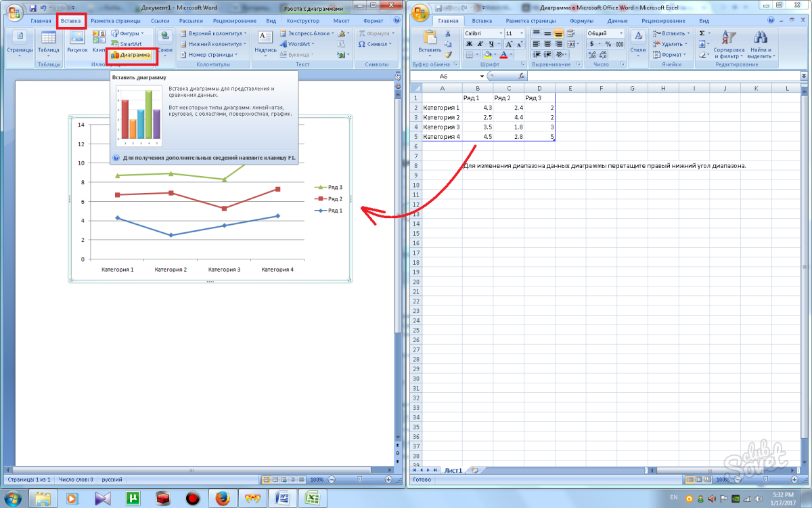
Task: Open the Общий number format dropdown
Action: click(621, 33)
